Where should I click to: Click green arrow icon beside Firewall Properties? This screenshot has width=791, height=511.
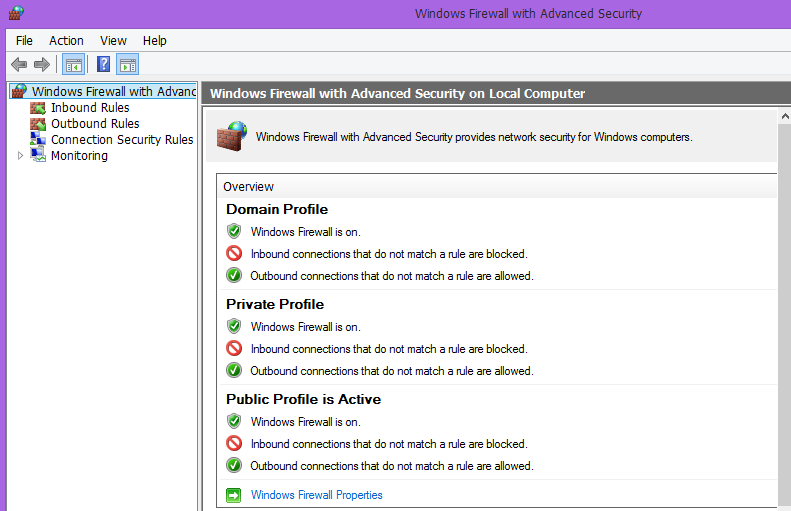234,495
